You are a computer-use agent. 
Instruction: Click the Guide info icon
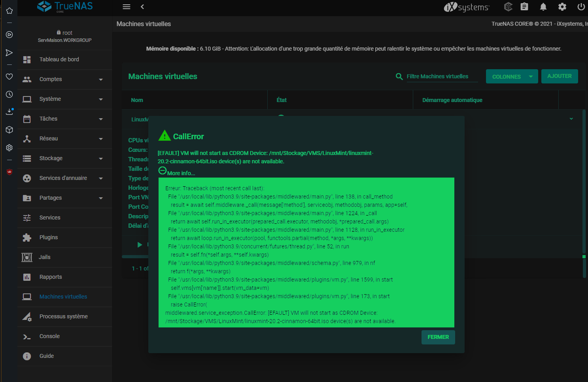[x=27, y=356]
